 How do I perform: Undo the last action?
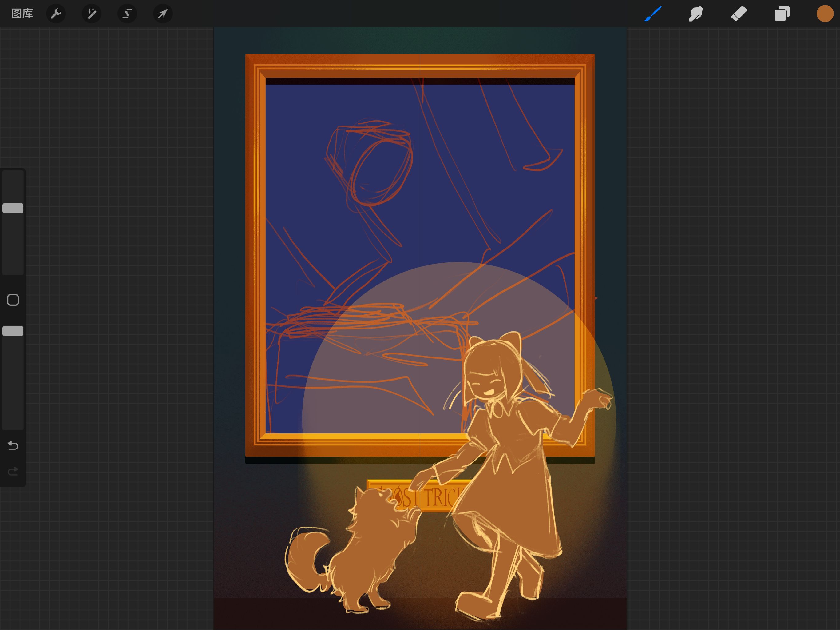click(13, 445)
